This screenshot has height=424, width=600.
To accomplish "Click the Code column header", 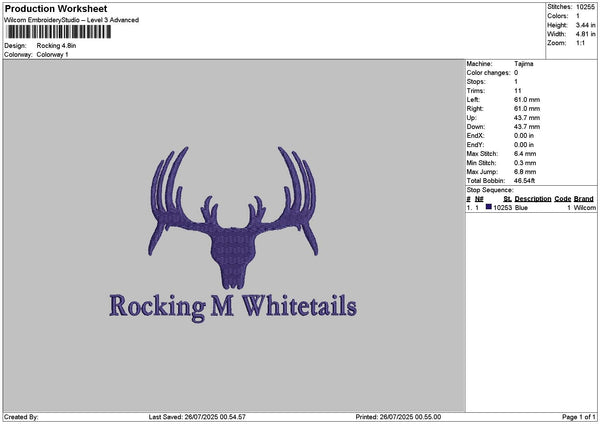I will pos(563,198).
